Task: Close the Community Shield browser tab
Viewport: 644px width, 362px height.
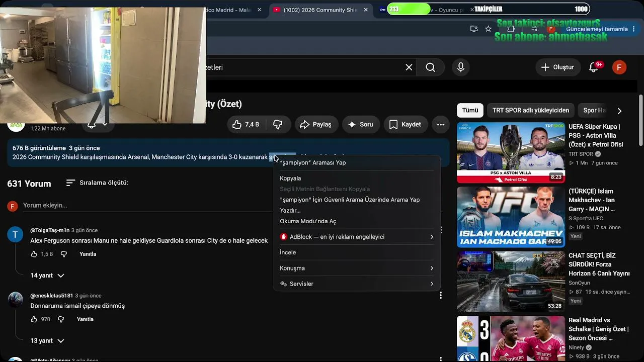Action: [366, 10]
